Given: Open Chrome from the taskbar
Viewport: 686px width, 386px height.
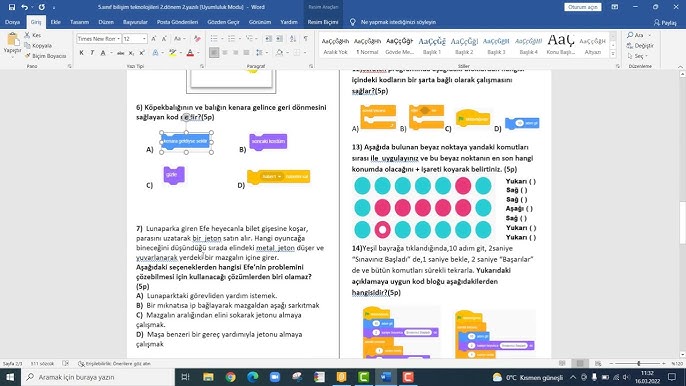Looking at the screenshot, I should [231, 377].
